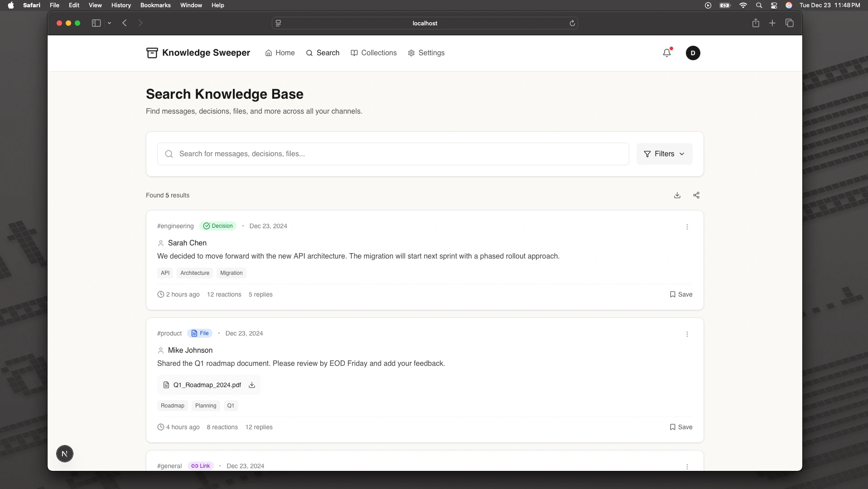Screen dimensions: 868x489
Task: Open more options for Mike Johnson's message
Action: pos(687,334)
